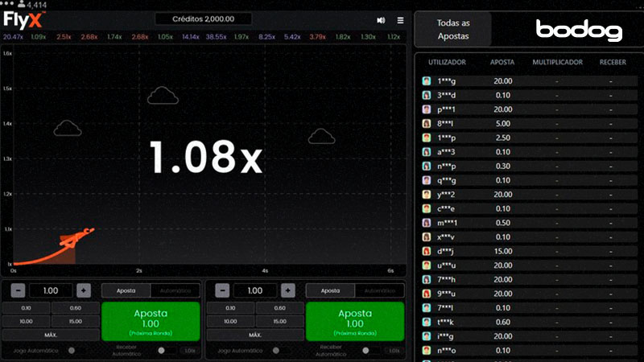The image size is (644, 362).
Task: Click the 38.55x multiplier in history bar
Action: pyautogui.click(x=216, y=37)
